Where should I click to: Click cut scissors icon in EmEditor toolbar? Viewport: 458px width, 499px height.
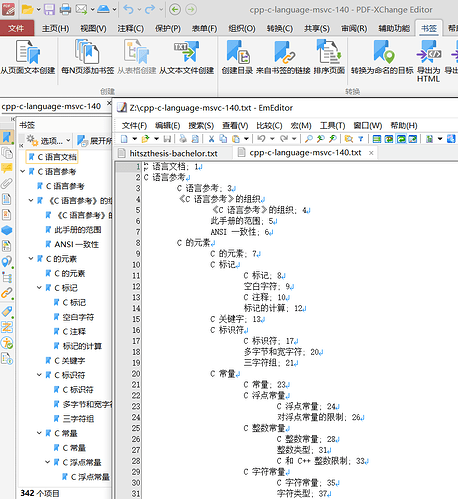(x=211, y=139)
